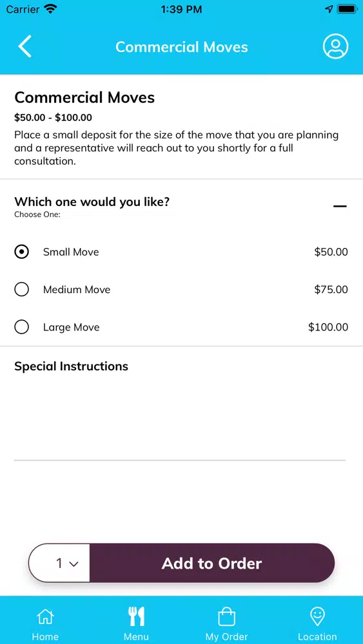Select the Large Move radio button

[21, 327]
